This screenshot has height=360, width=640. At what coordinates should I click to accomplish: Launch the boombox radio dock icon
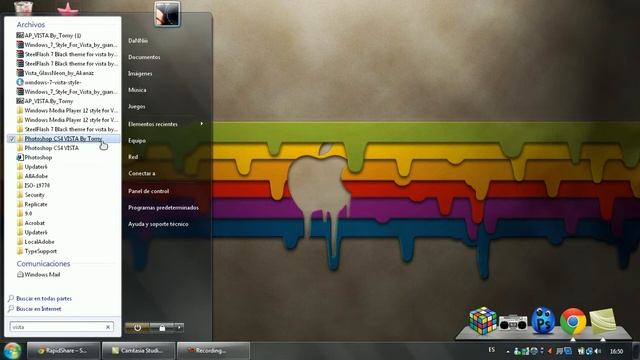(x=513, y=323)
